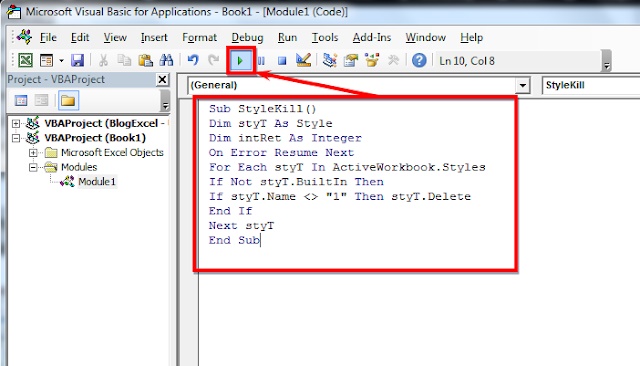Image resolution: width=640 pixels, height=366 pixels.
Task: Expand the VBAProject (BlogExcel) tree node
Action: click(x=16, y=123)
